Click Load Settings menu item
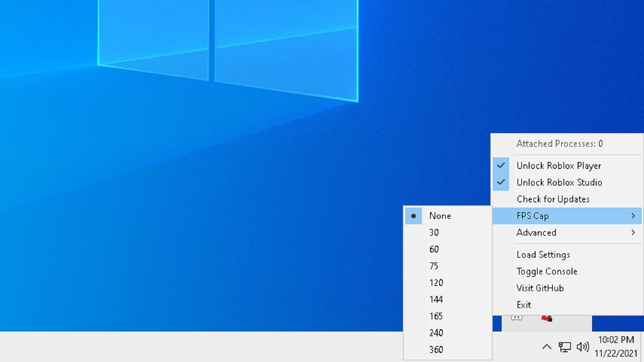This screenshot has height=362, width=644. pos(544,254)
